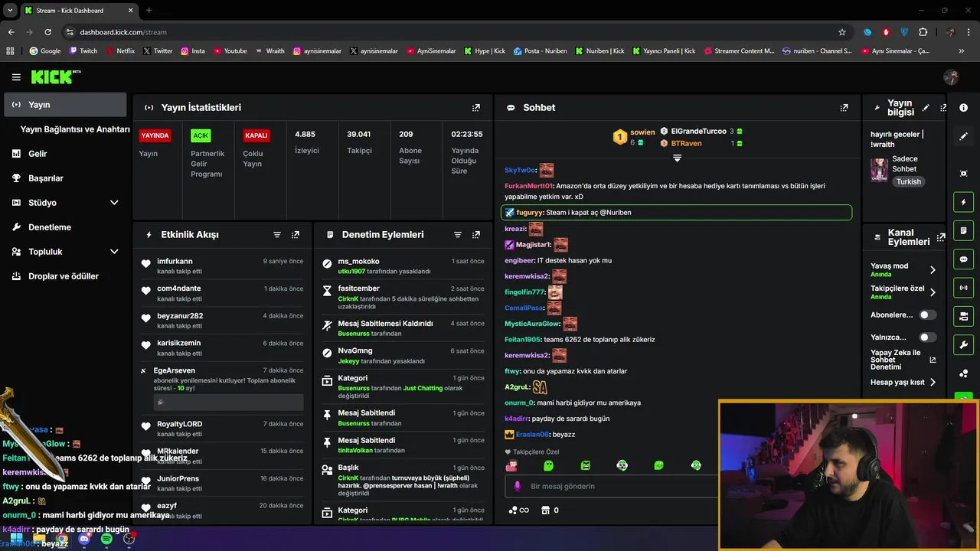This screenshot has width=980, height=551.
Task: Click the address bar showing dashboard.kick.com/stream
Action: (x=123, y=32)
